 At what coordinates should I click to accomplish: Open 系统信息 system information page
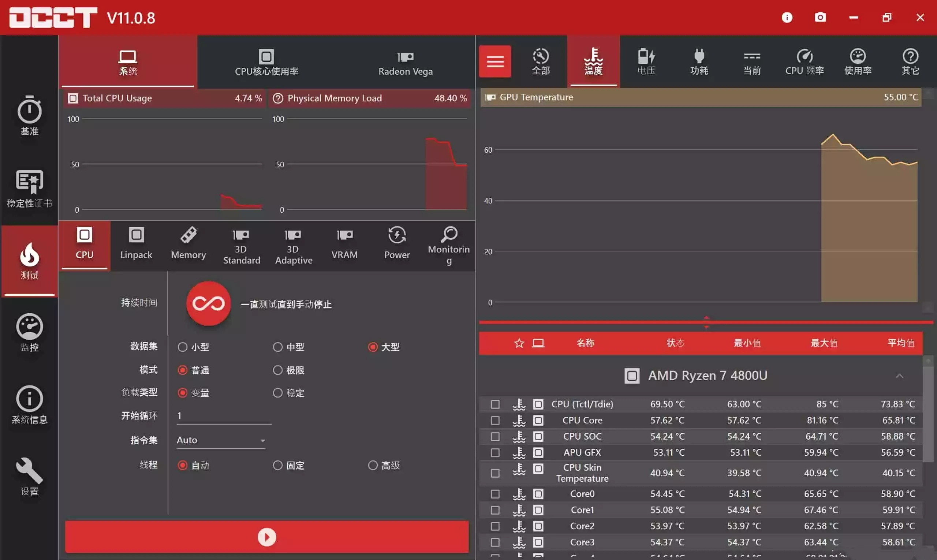coord(29,404)
